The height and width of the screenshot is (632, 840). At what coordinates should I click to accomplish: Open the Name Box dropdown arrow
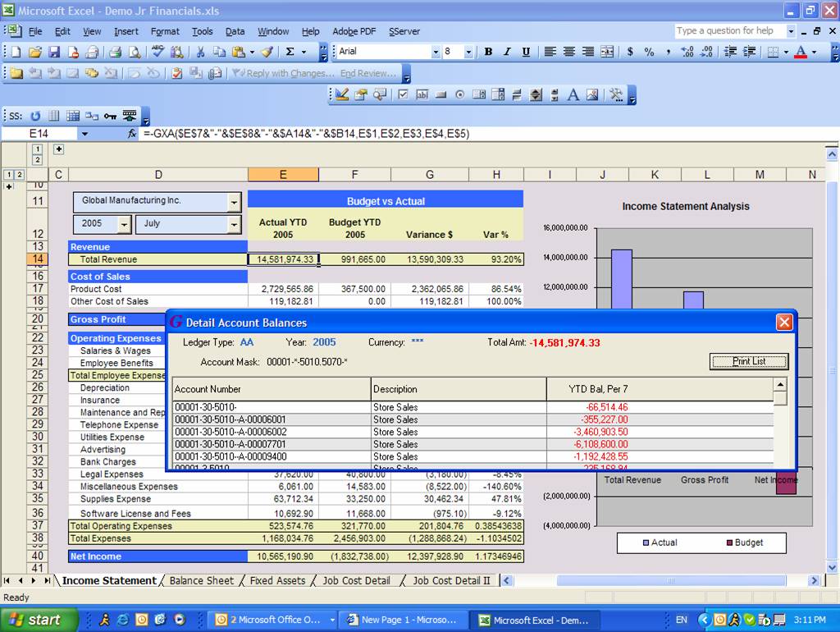coord(84,134)
